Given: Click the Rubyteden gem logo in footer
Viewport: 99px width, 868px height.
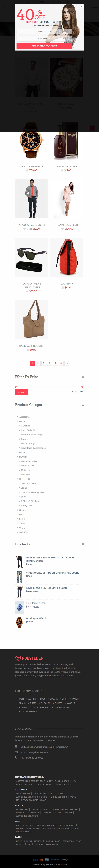Looking at the screenshot, I should [18, 658].
